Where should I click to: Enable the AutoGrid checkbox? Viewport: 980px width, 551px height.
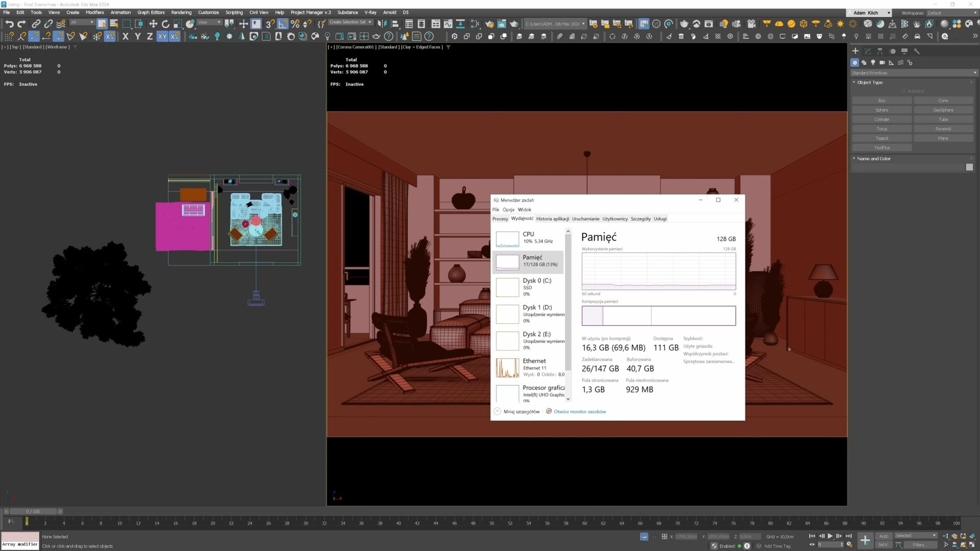[x=903, y=91]
